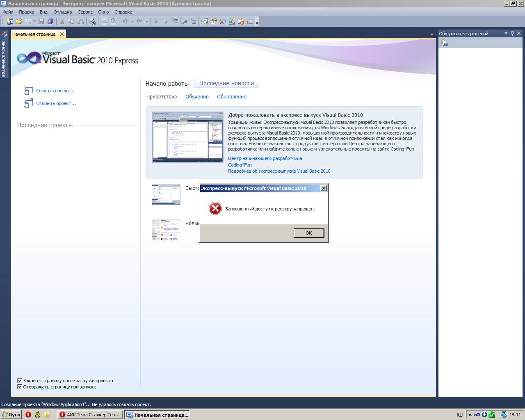This screenshot has width=525, height=420.
Task: Open the Undo history dropdown arrow
Action: pos(132,21)
